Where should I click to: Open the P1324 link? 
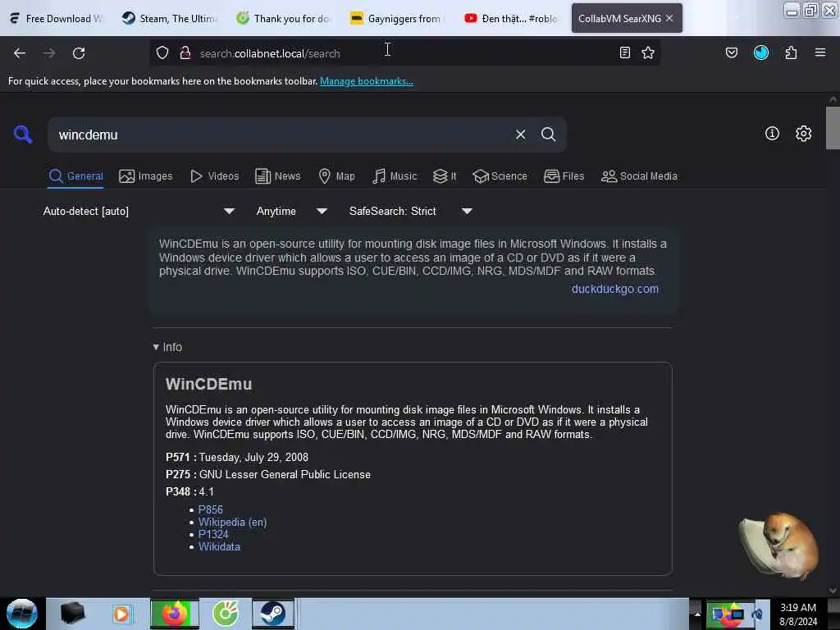(x=213, y=534)
